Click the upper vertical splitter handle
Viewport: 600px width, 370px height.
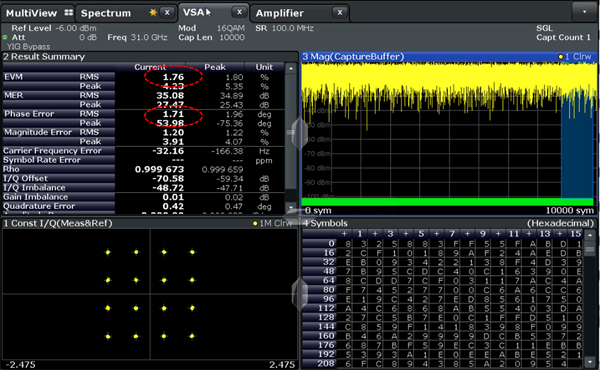pyautogui.click(x=300, y=133)
